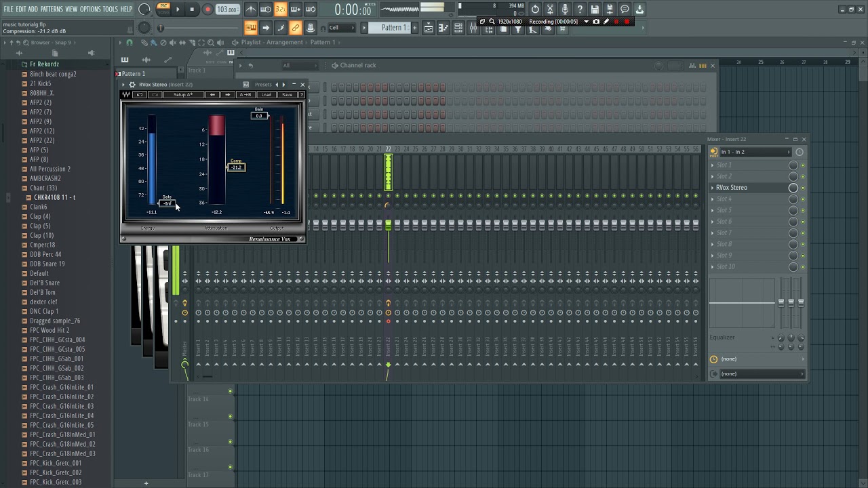
Task: Click the A→B copy button in RVox
Action: tap(245, 95)
